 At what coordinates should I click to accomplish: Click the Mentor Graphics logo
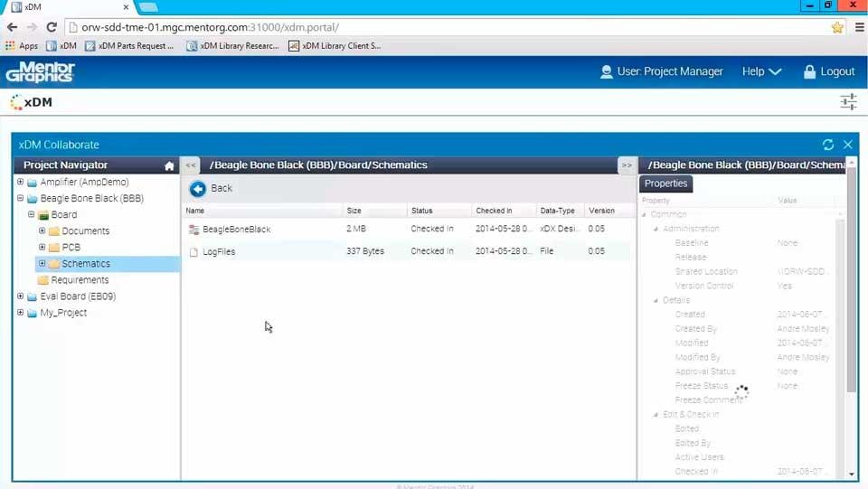pyautogui.click(x=40, y=72)
